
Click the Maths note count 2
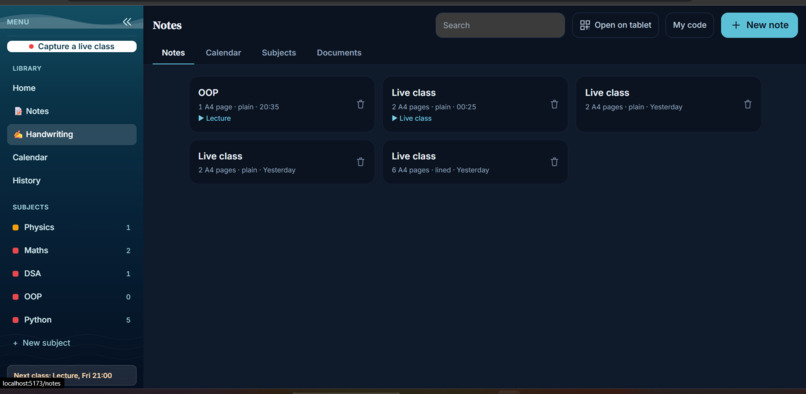click(x=128, y=250)
